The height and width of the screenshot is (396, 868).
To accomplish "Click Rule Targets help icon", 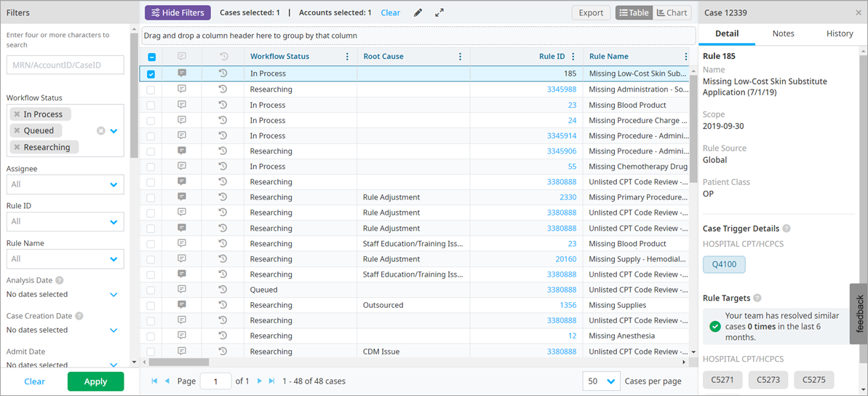I will coord(757,298).
